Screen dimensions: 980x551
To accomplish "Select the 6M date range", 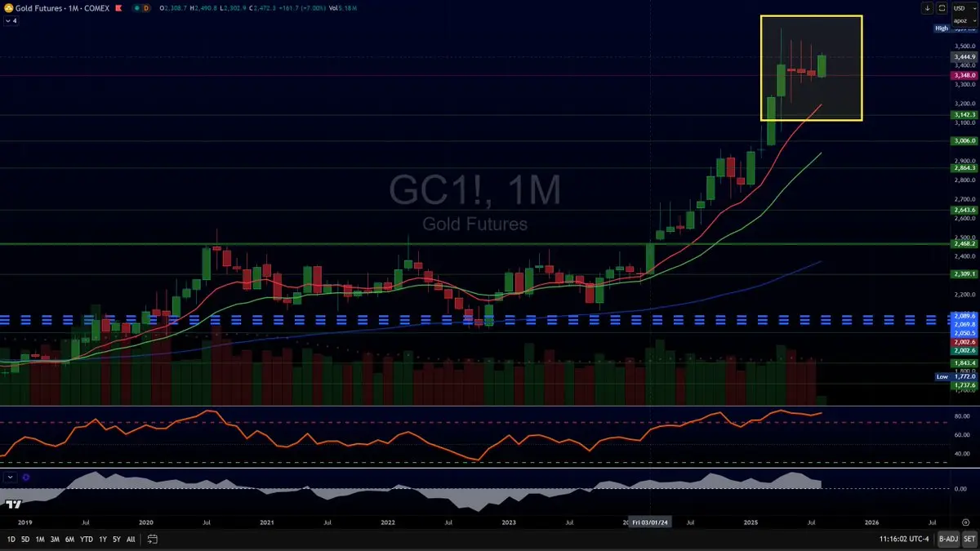I will [70, 539].
